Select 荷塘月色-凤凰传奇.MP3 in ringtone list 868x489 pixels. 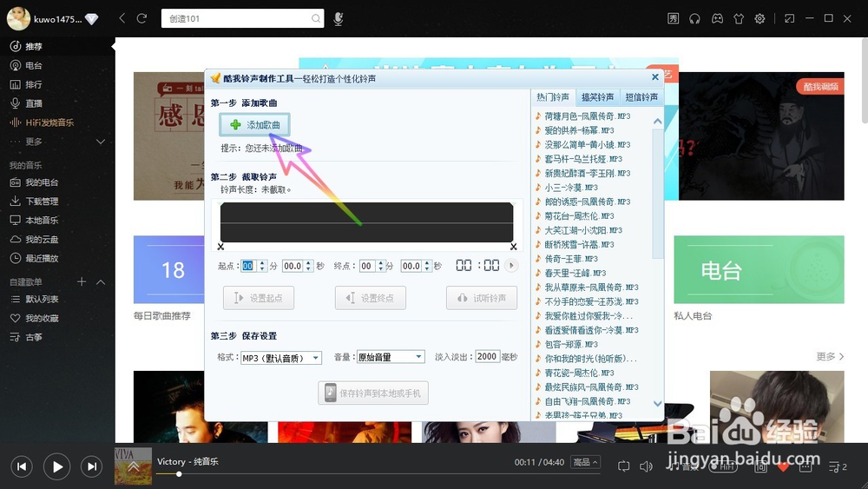[587, 116]
